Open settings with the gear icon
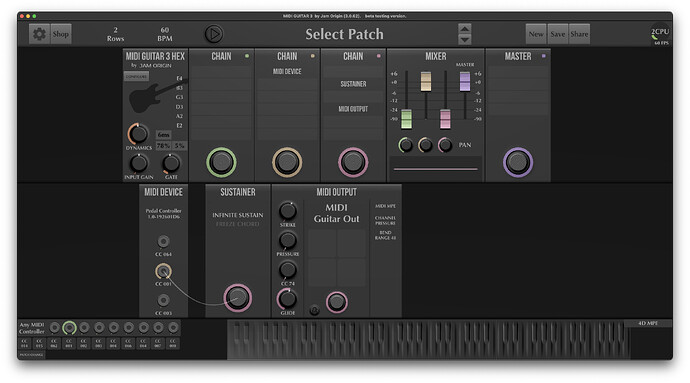Image resolution: width=690 pixels, height=383 pixels. click(x=39, y=34)
